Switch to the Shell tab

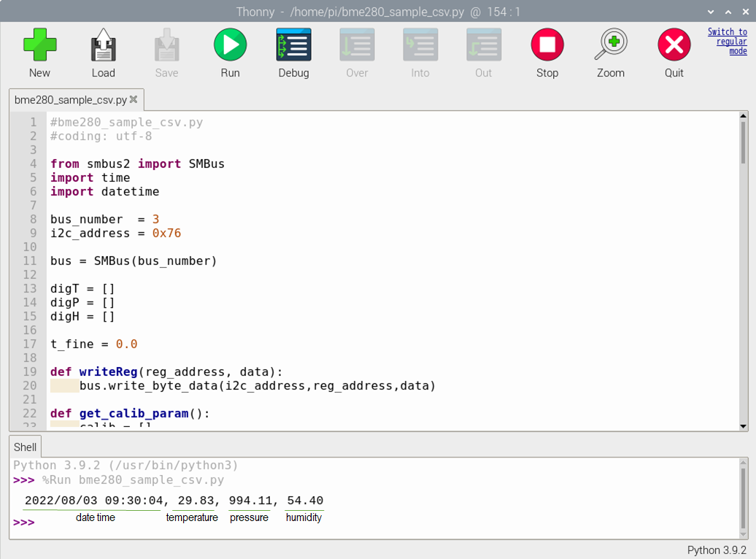tap(25, 447)
